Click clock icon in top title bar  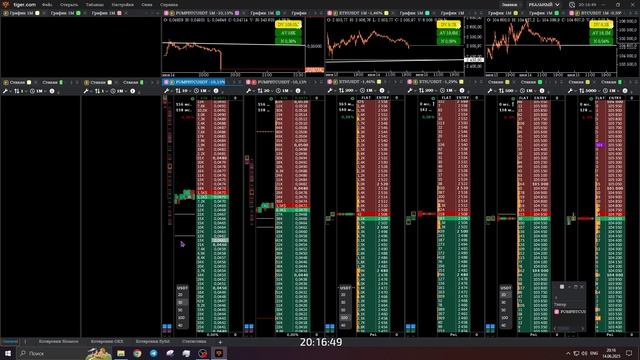pos(572,4)
